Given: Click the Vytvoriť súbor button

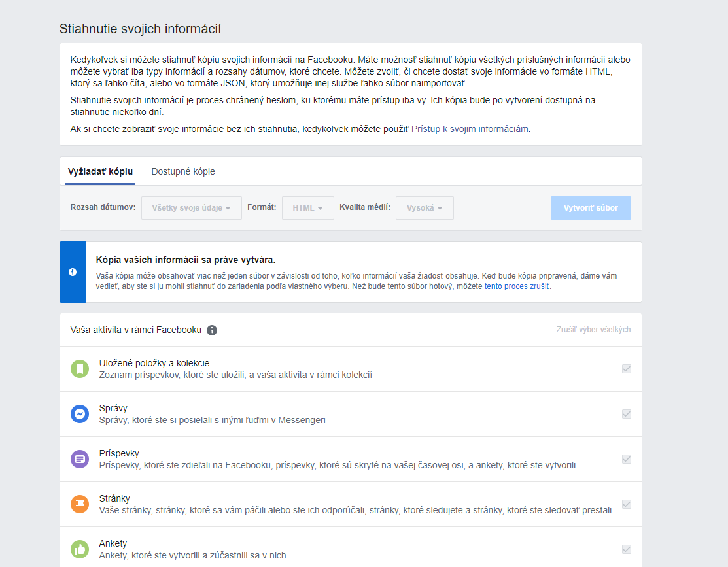Looking at the screenshot, I should tap(591, 207).
